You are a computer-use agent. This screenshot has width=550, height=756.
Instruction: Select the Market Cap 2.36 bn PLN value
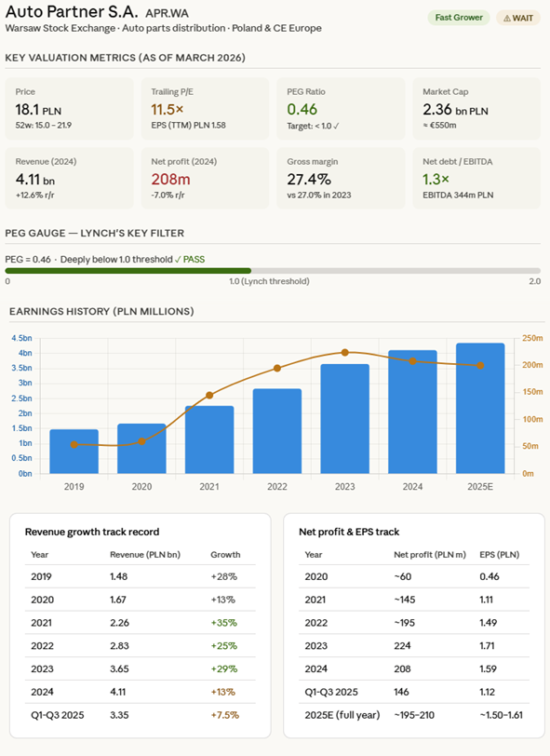[455, 110]
